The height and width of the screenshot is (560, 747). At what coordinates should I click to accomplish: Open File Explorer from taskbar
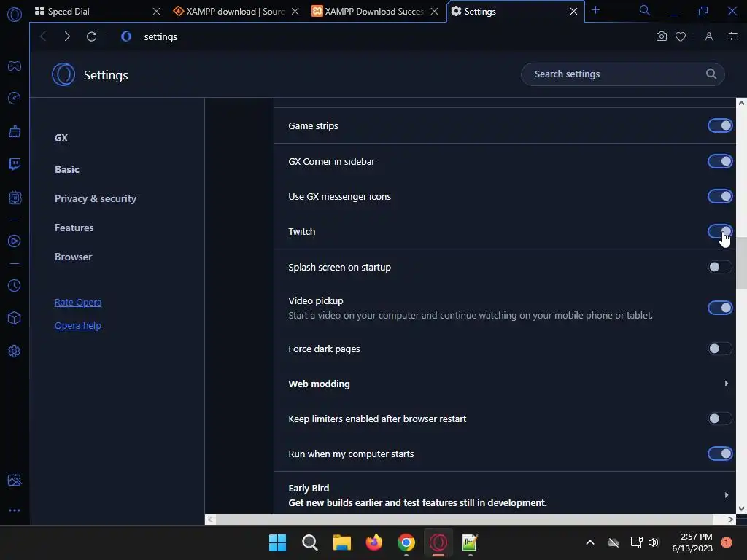coord(341,542)
